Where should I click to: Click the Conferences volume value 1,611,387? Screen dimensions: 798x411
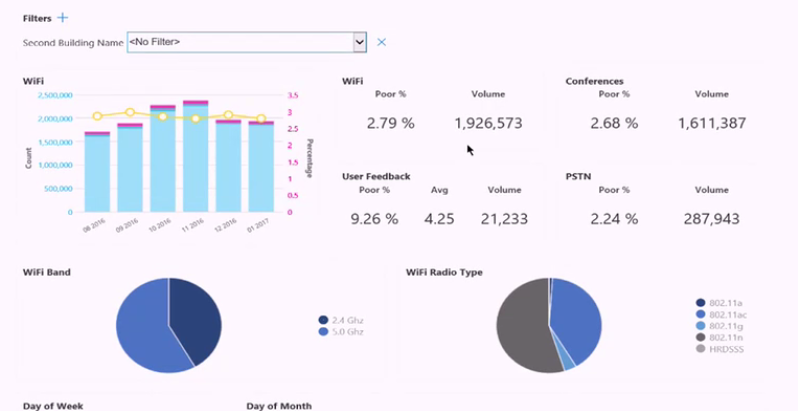pyautogui.click(x=711, y=124)
